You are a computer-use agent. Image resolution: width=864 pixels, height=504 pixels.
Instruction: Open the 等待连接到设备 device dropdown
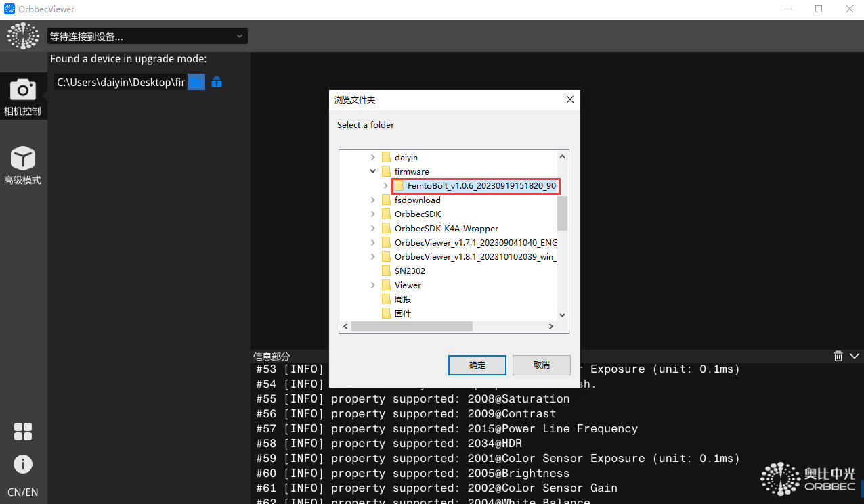coord(147,36)
